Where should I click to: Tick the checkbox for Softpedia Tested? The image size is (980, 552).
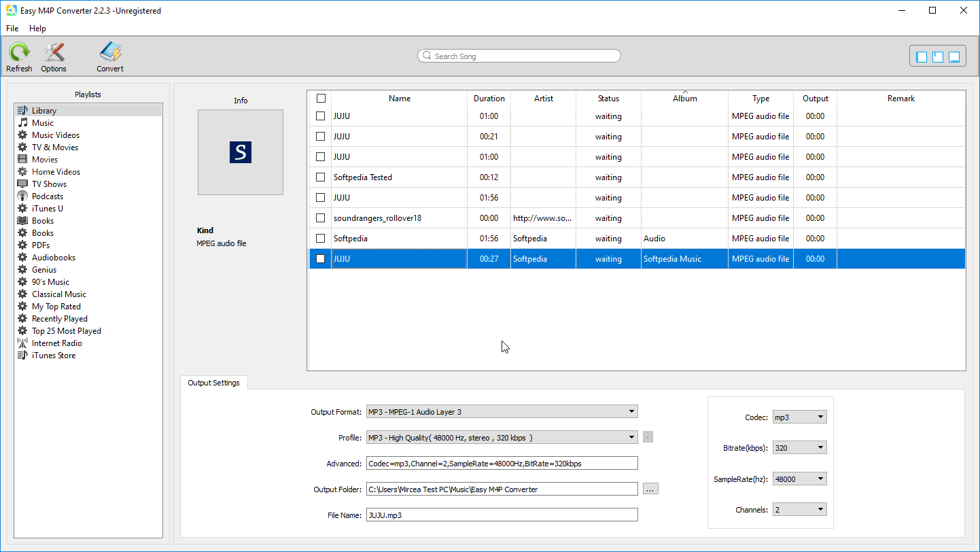(321, 177)
